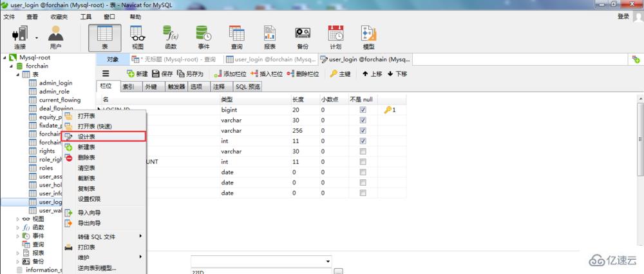Click 另存为 save as button

pos(190,73)
